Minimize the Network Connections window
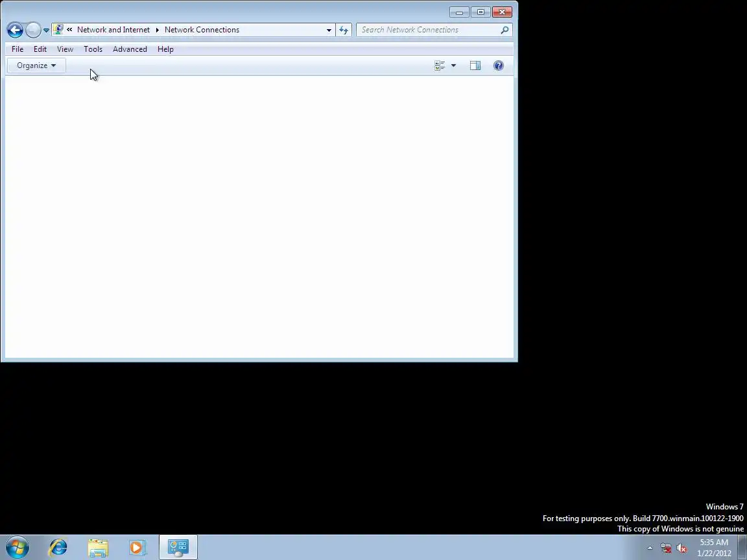This screenshot has width=747, height=560. tap(459, 12)
